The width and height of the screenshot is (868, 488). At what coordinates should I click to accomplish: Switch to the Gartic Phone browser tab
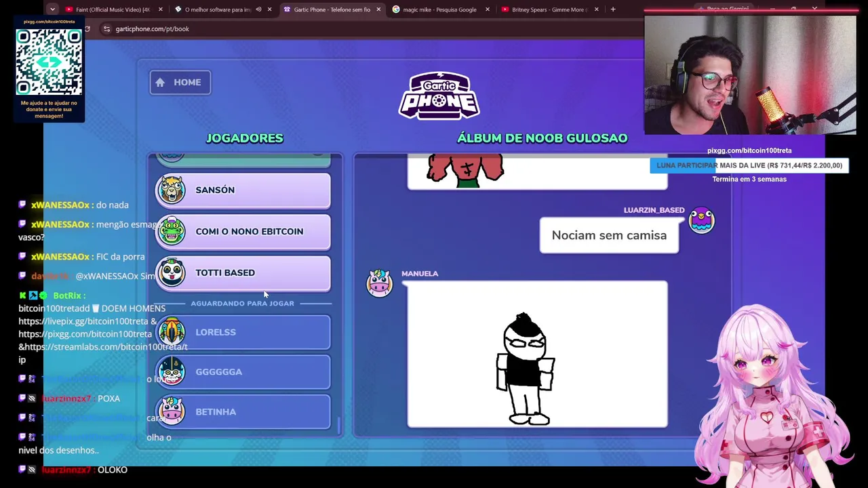pyautogui.click(x=332, y=9)
